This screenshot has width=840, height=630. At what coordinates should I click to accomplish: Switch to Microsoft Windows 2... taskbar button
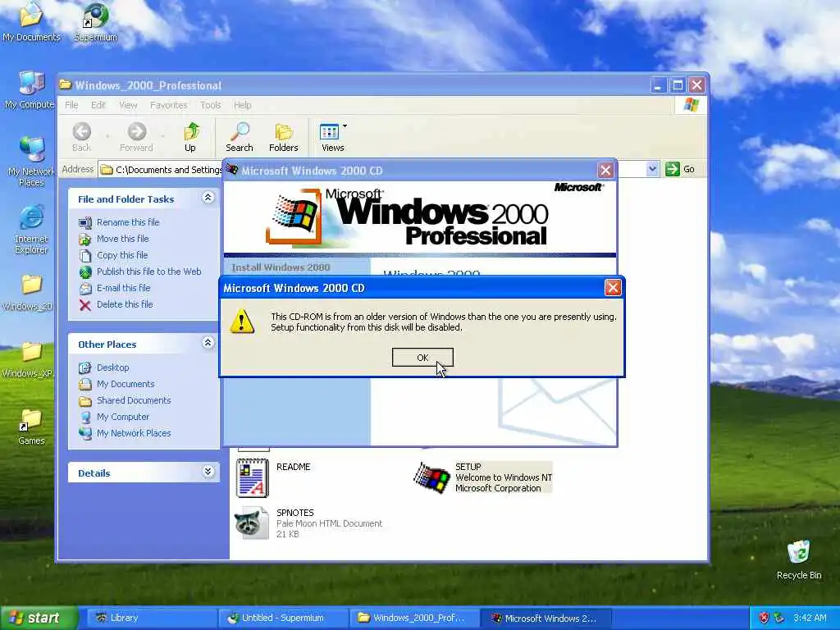[x=546, y=618]
